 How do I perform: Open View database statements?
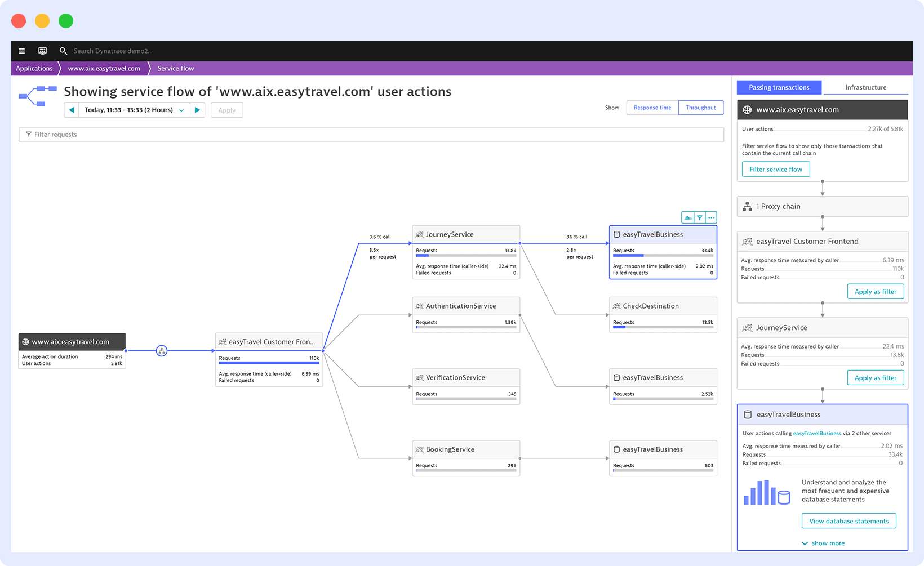[849, 520]
